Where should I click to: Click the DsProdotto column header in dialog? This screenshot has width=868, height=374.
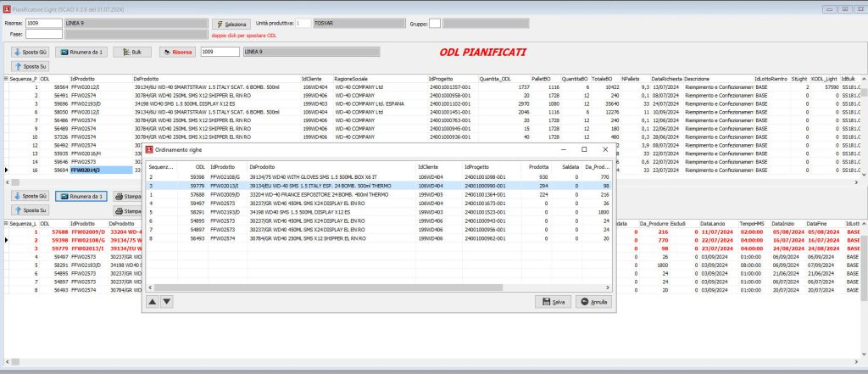coord(331,166)
